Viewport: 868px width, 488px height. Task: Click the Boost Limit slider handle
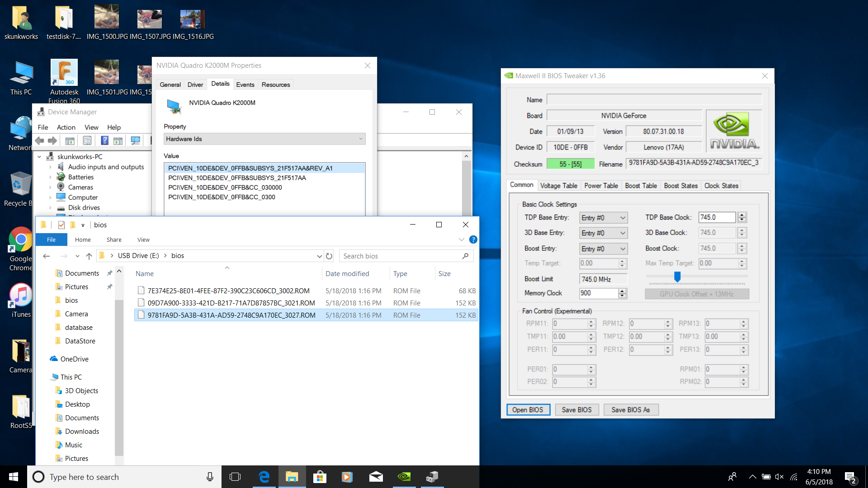(x=677, y=277)
